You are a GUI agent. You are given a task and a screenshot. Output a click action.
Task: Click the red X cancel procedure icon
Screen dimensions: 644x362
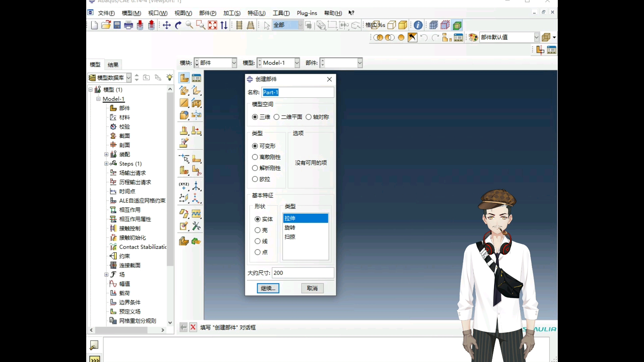193,327
